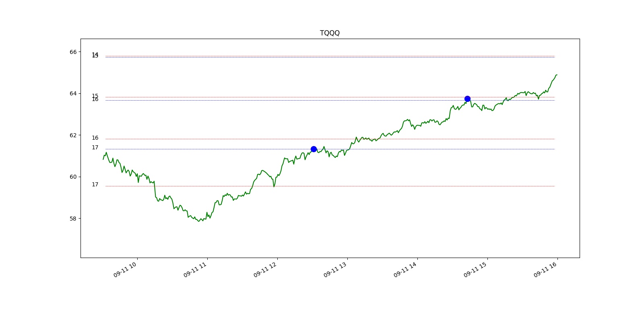Click x-axis label 09-11 15
Screen dimensions: 644x322
[475, 269]
